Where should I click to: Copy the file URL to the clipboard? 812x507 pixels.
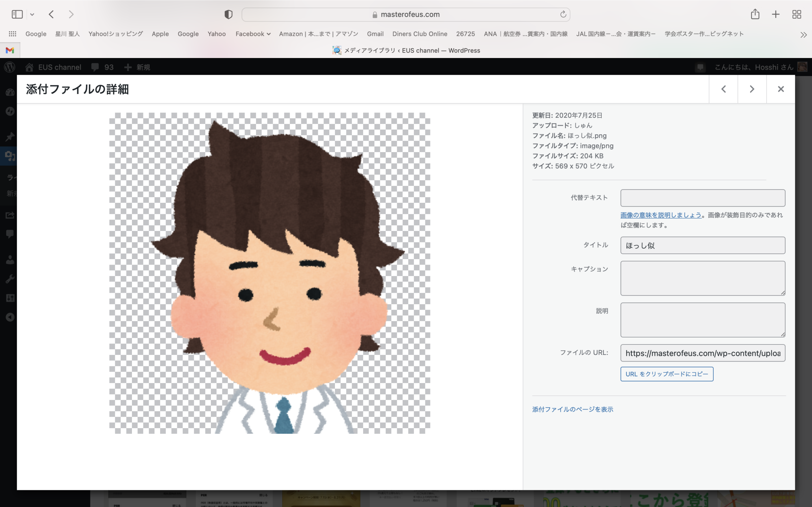666,374
